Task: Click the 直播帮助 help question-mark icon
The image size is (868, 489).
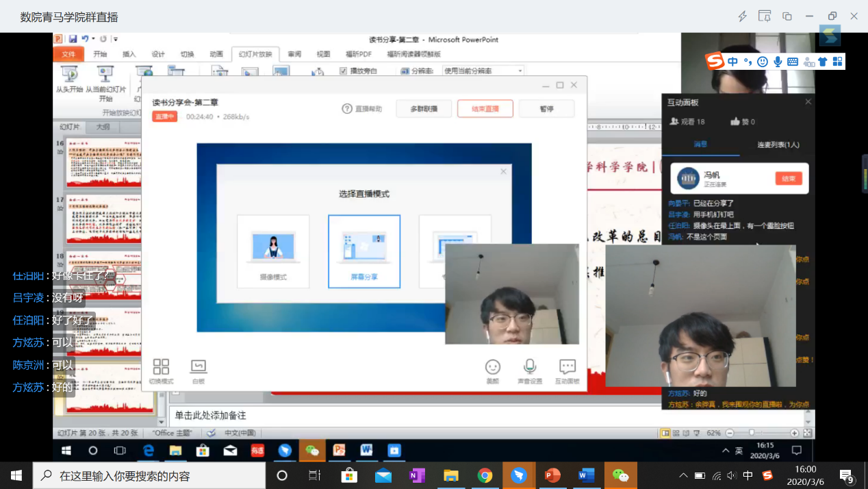Action: point(347,109)
